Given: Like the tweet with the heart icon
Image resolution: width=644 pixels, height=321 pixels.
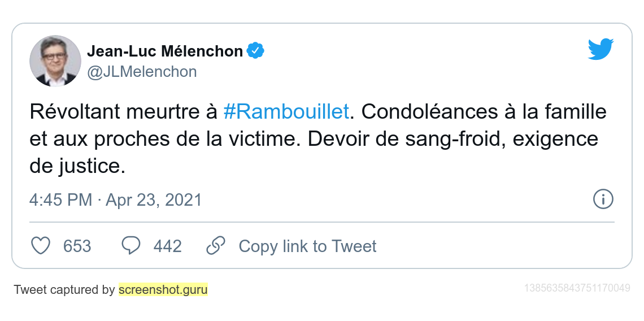Looking at the screenshot, I should tap(40, 246).
